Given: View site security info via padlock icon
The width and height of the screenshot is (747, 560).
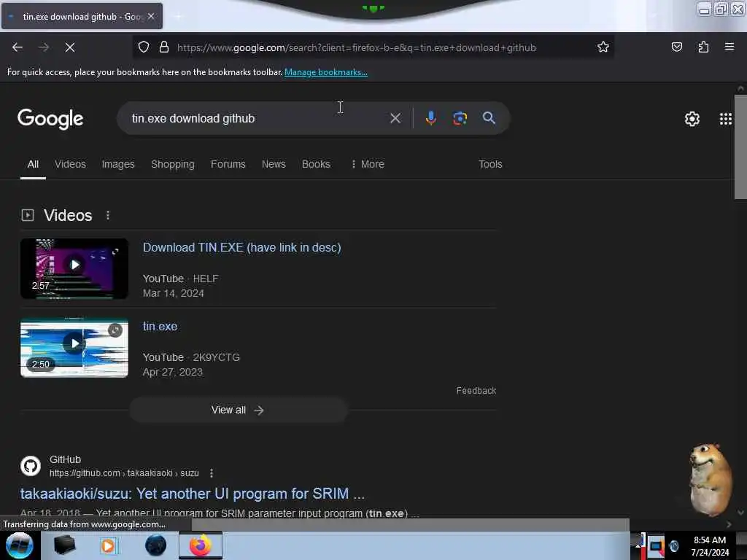Looking at the screenshot, I should coord(164,47).
